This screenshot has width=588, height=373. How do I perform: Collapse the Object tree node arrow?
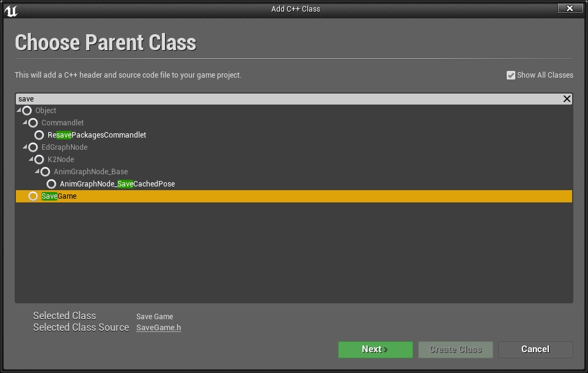point(19,110)
